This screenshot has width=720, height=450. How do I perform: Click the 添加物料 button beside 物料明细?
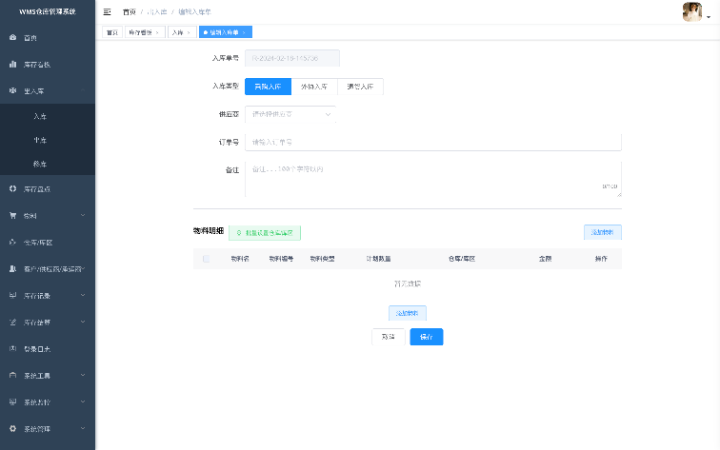click(602, 232)
